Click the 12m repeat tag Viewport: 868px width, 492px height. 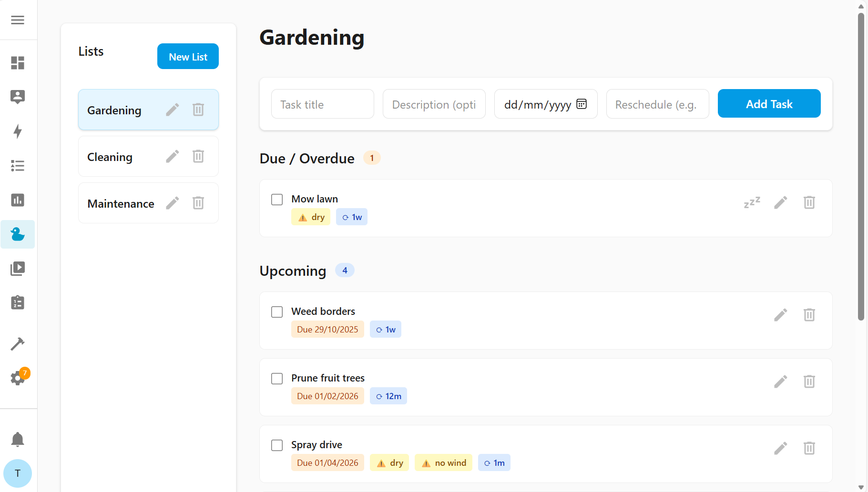[388, 396]
